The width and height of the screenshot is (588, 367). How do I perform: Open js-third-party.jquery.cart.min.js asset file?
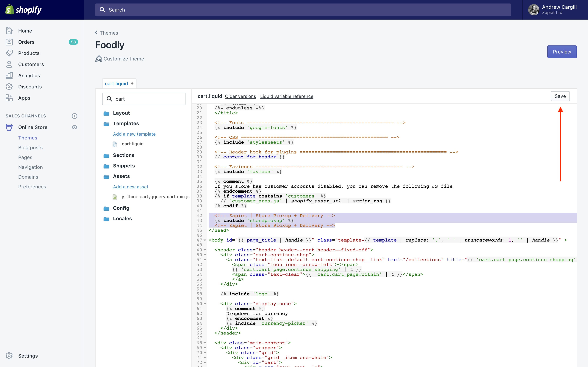[x=156, y=197]
